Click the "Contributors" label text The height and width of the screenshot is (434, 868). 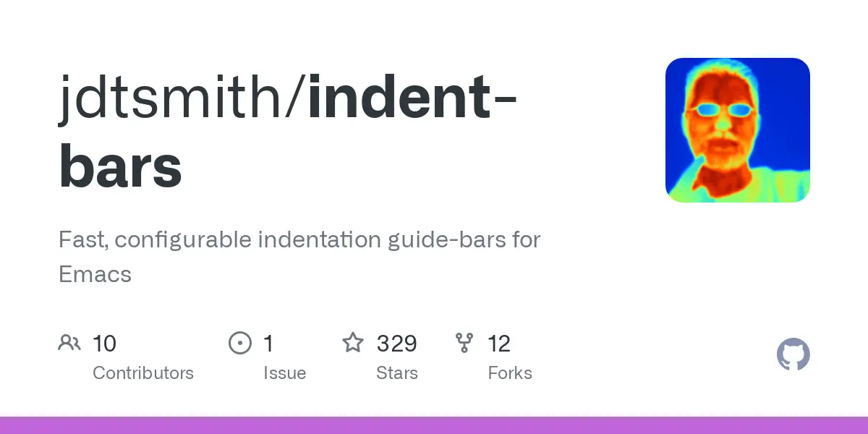pos(143,373)
